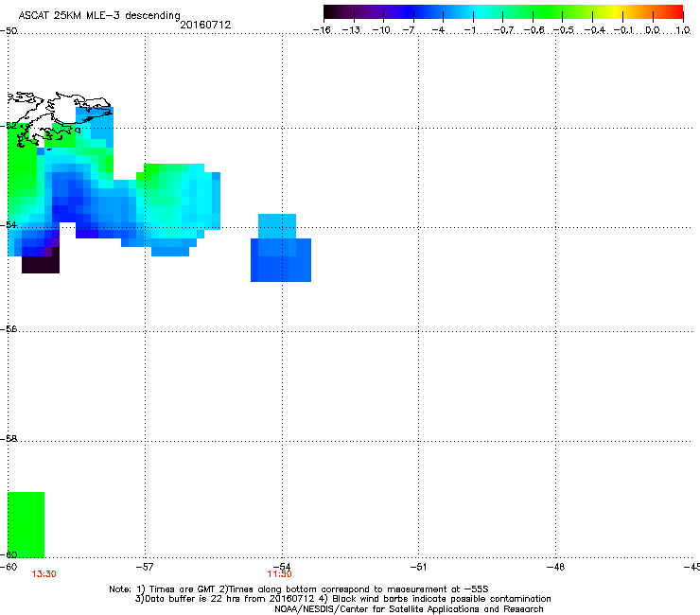Click the NOAA/NESDIS credit line

click(x=409, y=609)
